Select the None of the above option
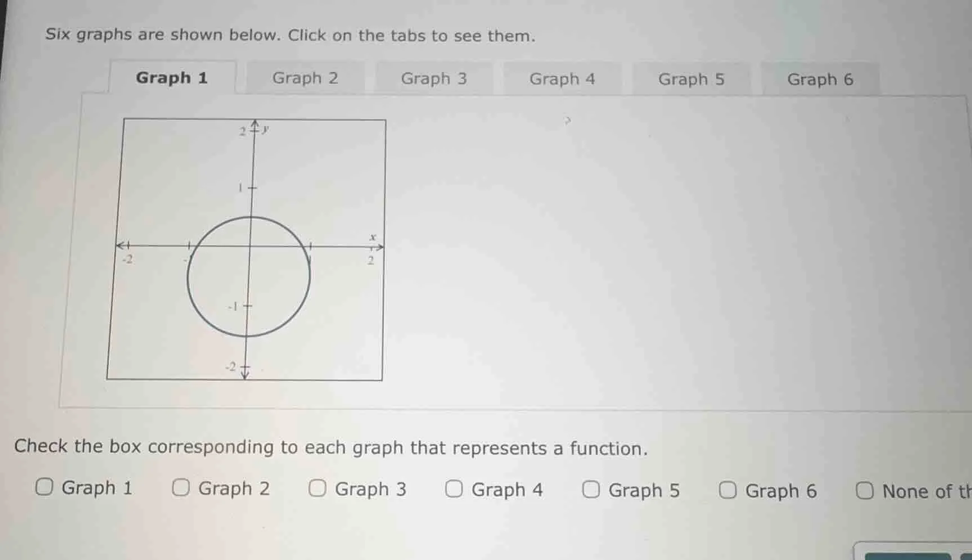This screenshot has width=972, height=560. [866, 491]
